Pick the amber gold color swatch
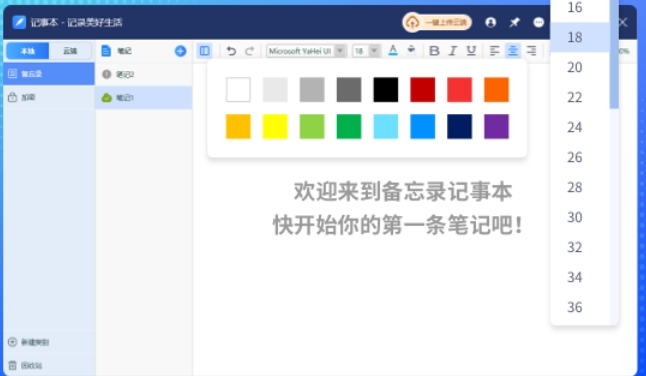 coord(238,126)
